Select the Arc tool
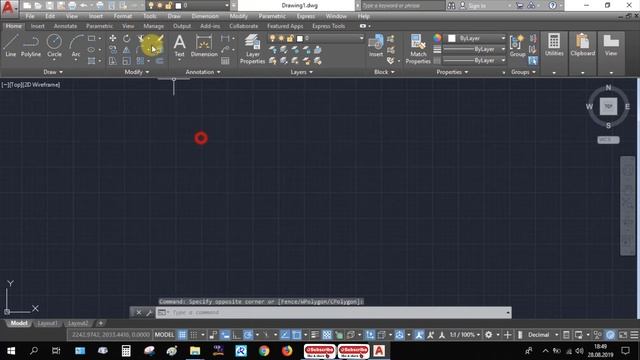Image resolution: width=640 pixels, height=360 pixels. pyautogui.click(x=76, y=45)
